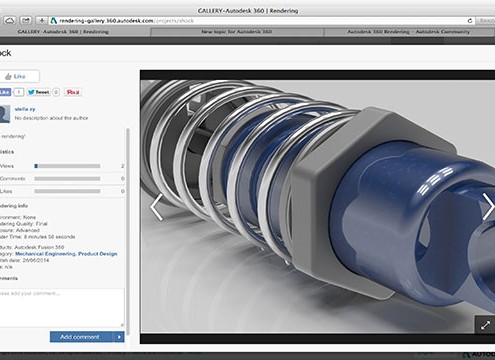Click the Twitter Tweet button
Viewport: 495px width, 360px height.
38,92
